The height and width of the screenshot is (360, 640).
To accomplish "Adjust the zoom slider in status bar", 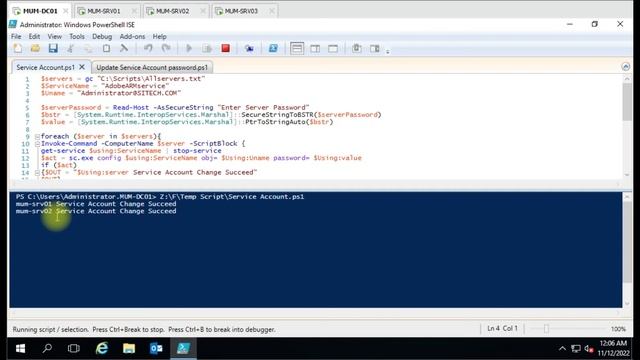I will (x=546, y=329).
